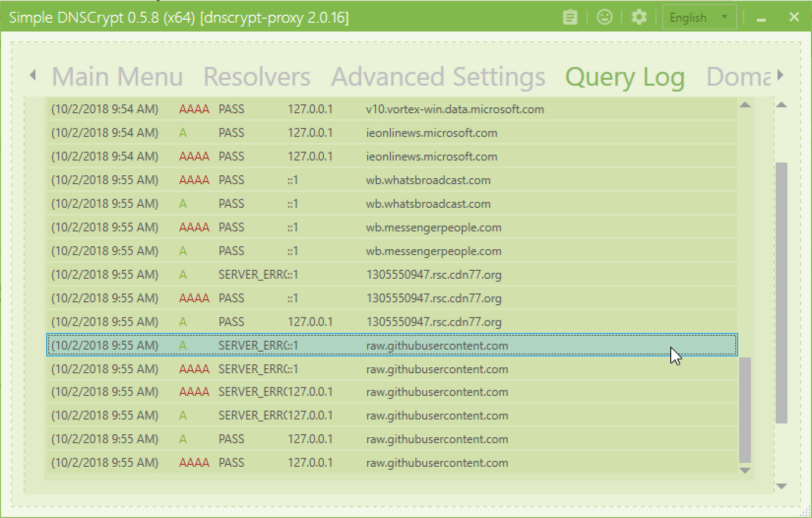
Task: Go to the Advanced Settings tab
Action: click(x=438, y=77)
